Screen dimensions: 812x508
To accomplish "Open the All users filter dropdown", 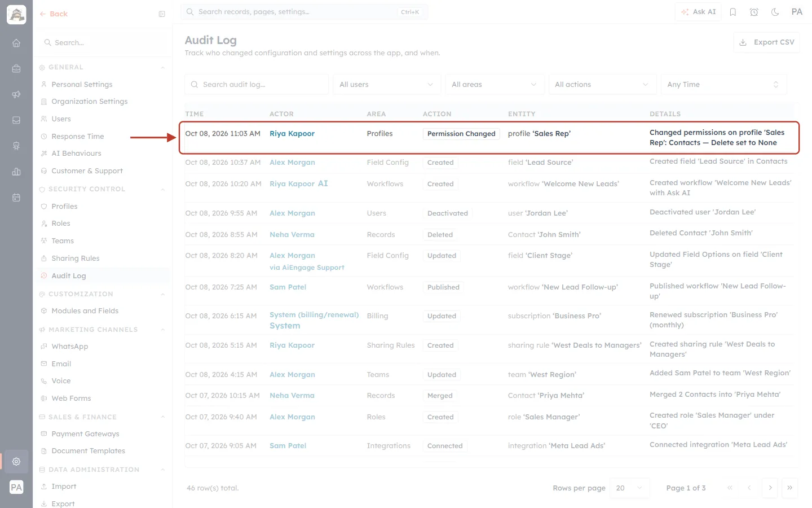I will coord(386,85).
